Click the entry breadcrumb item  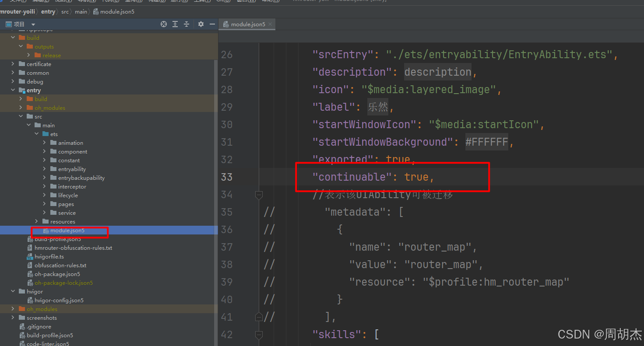(48, 12)
